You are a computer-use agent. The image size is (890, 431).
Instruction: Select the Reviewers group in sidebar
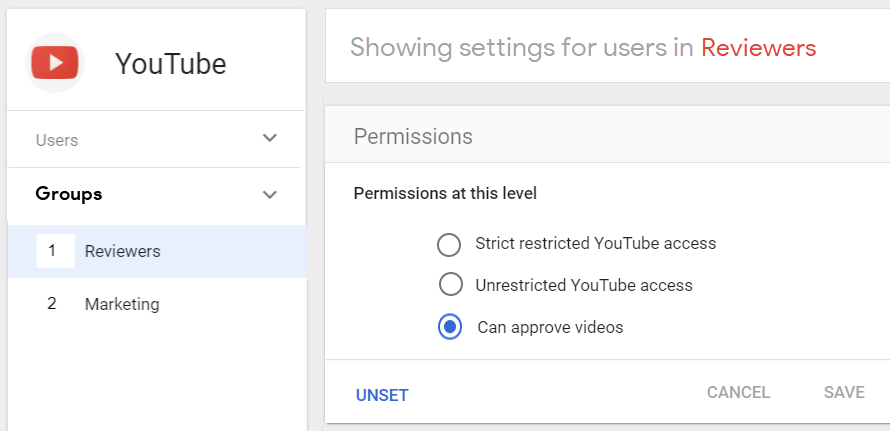click(x=123, y=251)
